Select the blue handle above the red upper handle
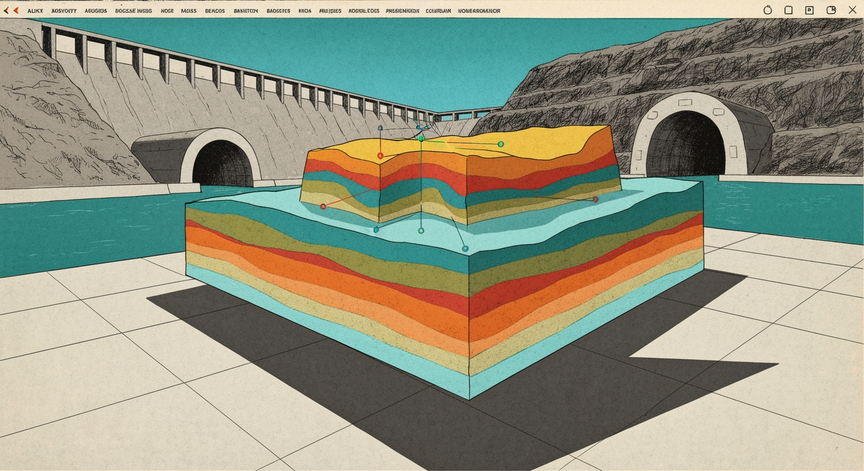864x471 pixels. pyautogui.click(x=380, y=128)
